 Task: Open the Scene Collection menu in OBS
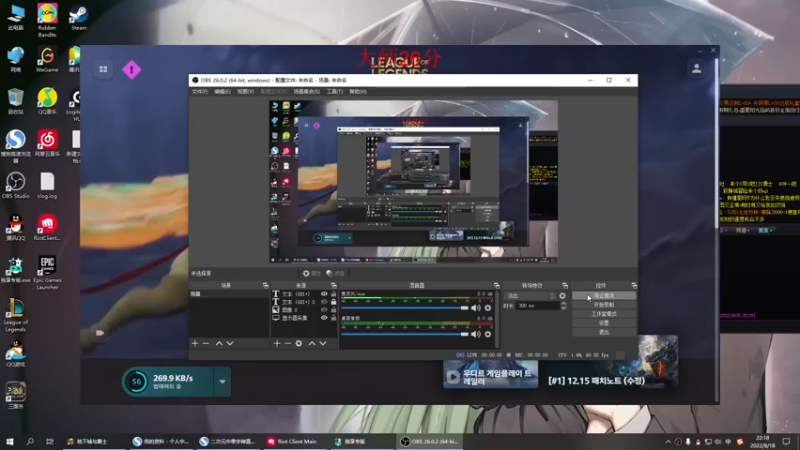(307, 91)
